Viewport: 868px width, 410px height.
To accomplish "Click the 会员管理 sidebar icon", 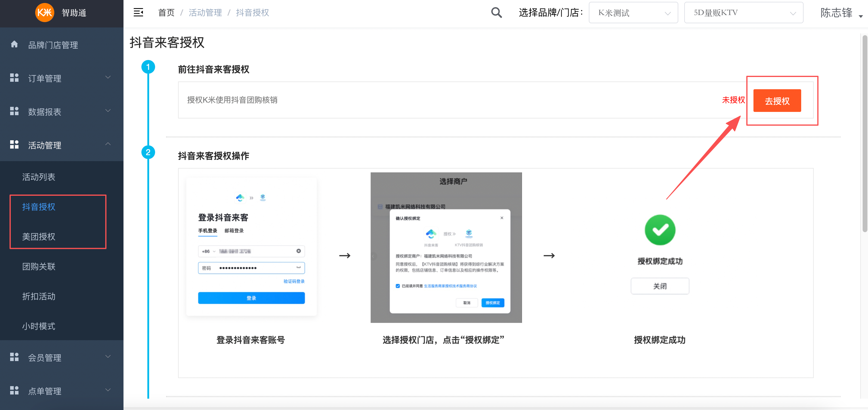I will (14, 357).
